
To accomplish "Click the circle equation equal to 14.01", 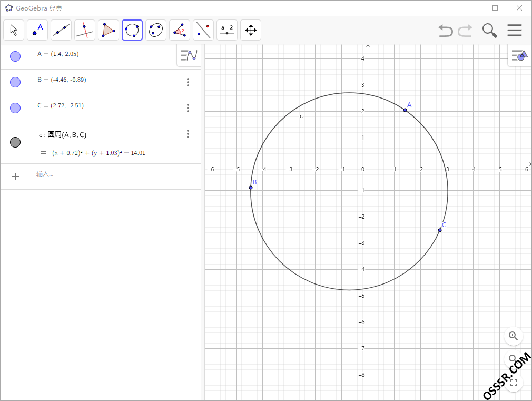I will 98,153.
